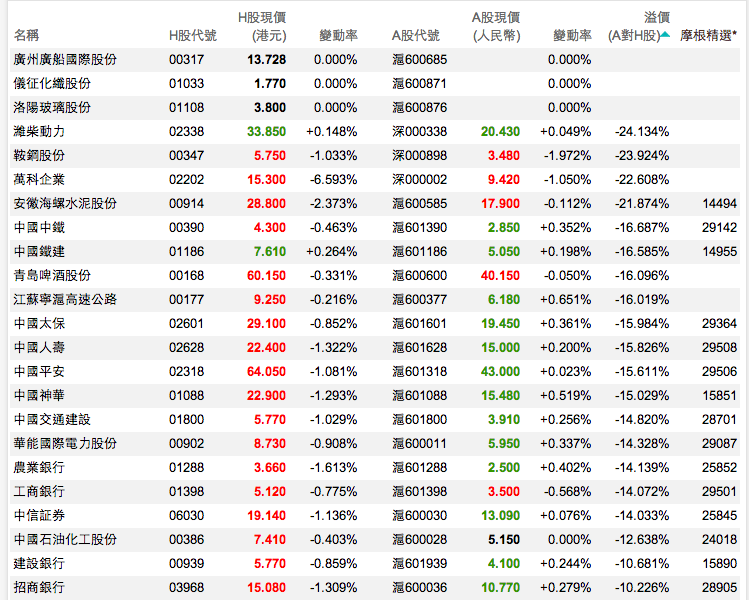Image resolution: width=749 pixels, height=600 pixels.
Task: Open 中國交通建設 stock name
Action: click(52, 419)
